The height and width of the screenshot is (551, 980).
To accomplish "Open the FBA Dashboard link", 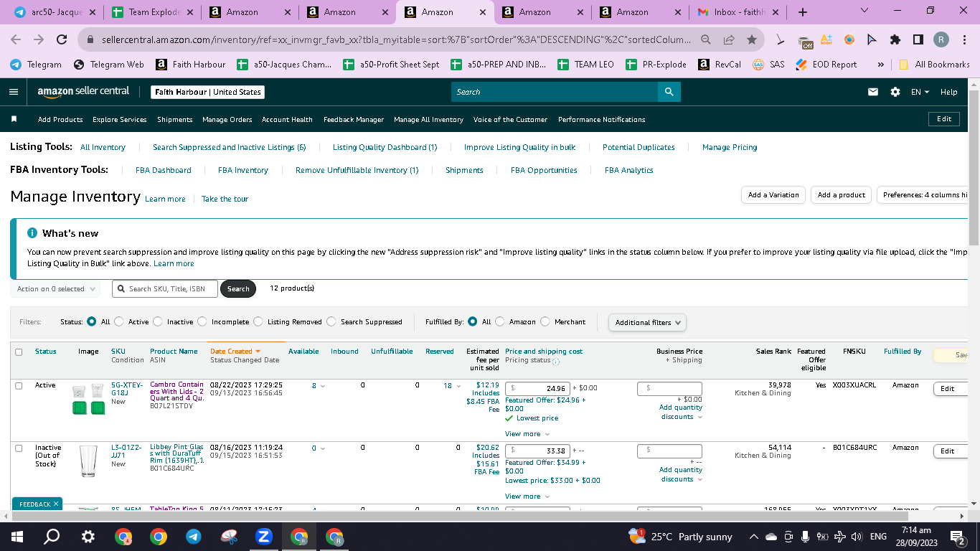I will (164, 170).
